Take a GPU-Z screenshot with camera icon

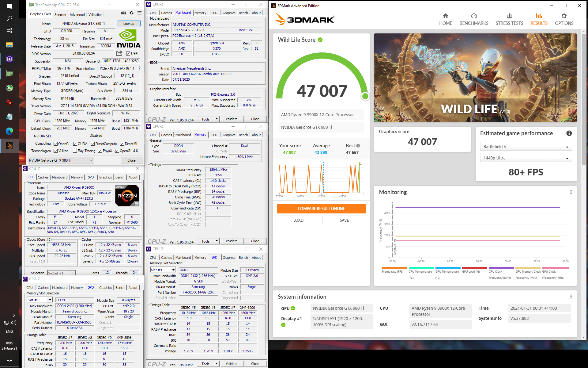pos(123,13)
